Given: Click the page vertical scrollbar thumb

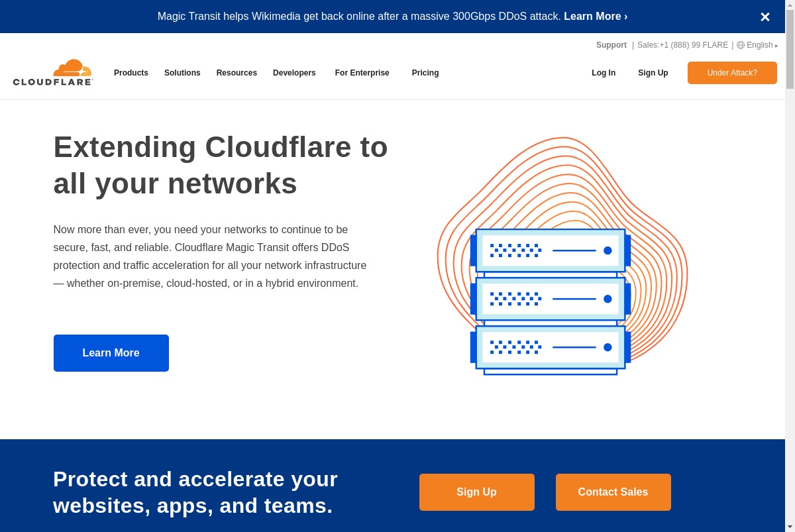Looking at the screenshot, I should pos(790,49).
